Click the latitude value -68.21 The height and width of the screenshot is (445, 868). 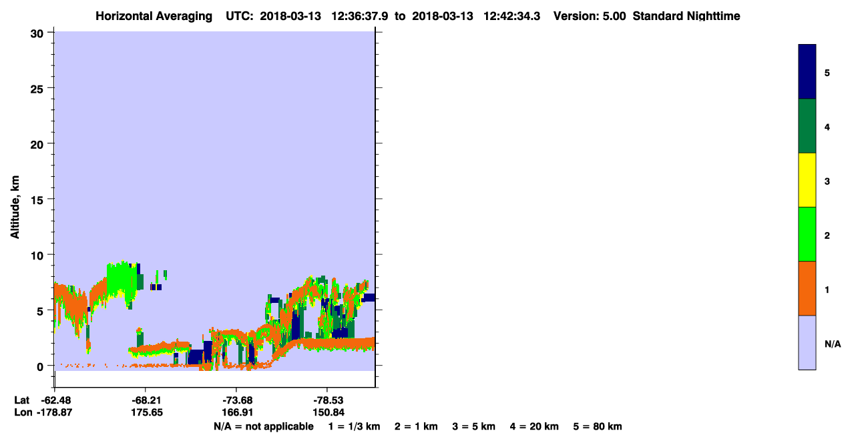click(x=146, y=400)
